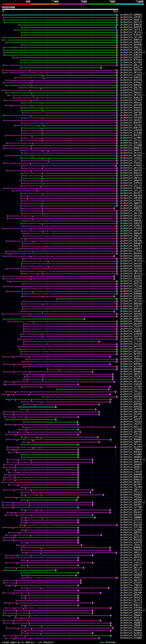
Task: Click the cyan alignment bar for UniRef100_B9MZQ6
Action: pos(38,407)
